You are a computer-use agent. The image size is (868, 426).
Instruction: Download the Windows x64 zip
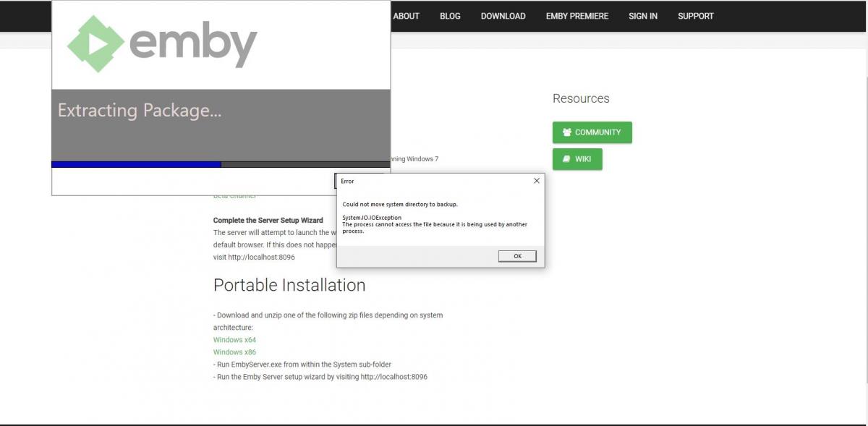click(234, 340)
